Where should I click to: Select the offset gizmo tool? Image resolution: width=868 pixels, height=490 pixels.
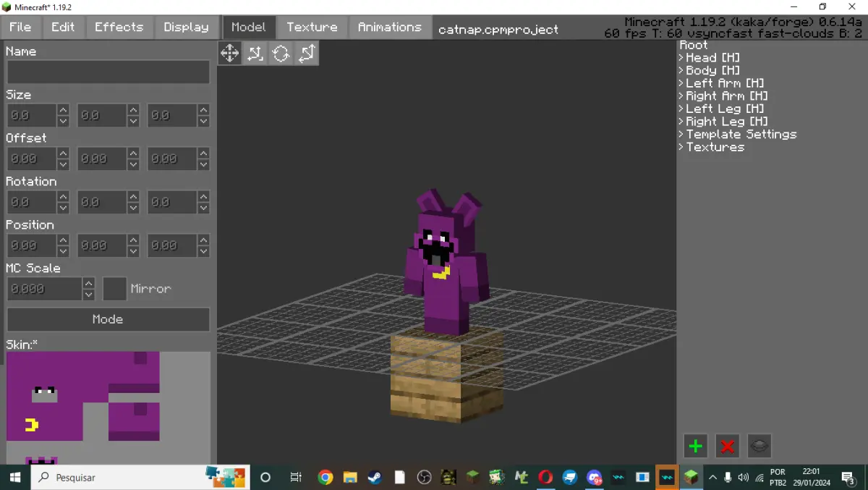(255, 53)
